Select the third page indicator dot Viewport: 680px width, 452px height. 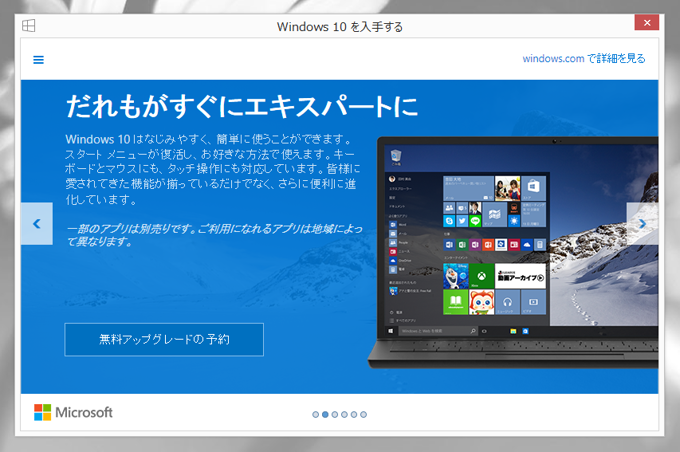click(335, 415)
